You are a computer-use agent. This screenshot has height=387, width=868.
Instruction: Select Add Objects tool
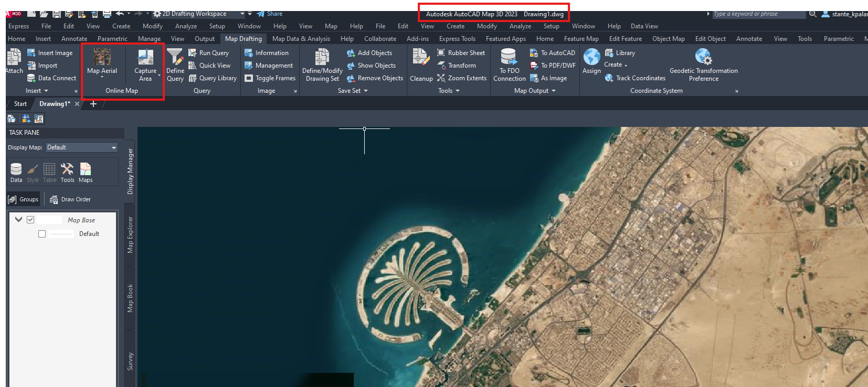pyautogui.click(x=369, y=53)
